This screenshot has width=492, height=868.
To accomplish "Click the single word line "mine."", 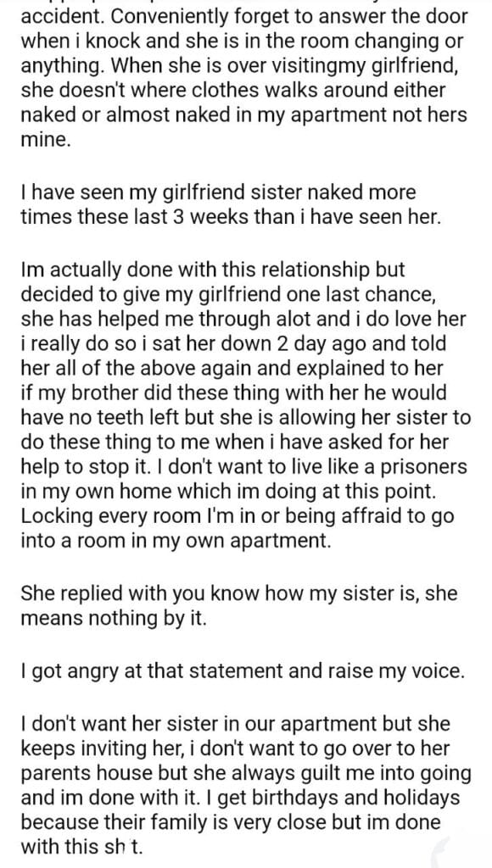I will 46,138.
